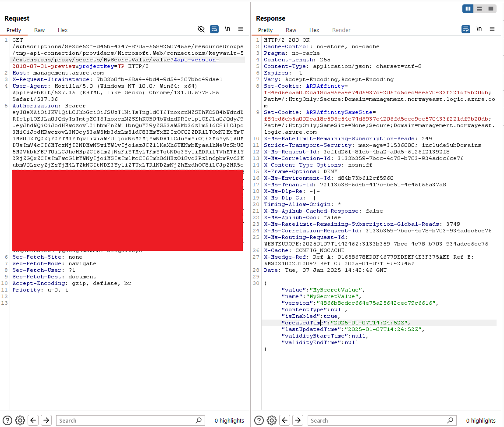This screenshot has width=504, height=427.
Task: Toggle \n show newlines in Response
Action: [479, 29]
